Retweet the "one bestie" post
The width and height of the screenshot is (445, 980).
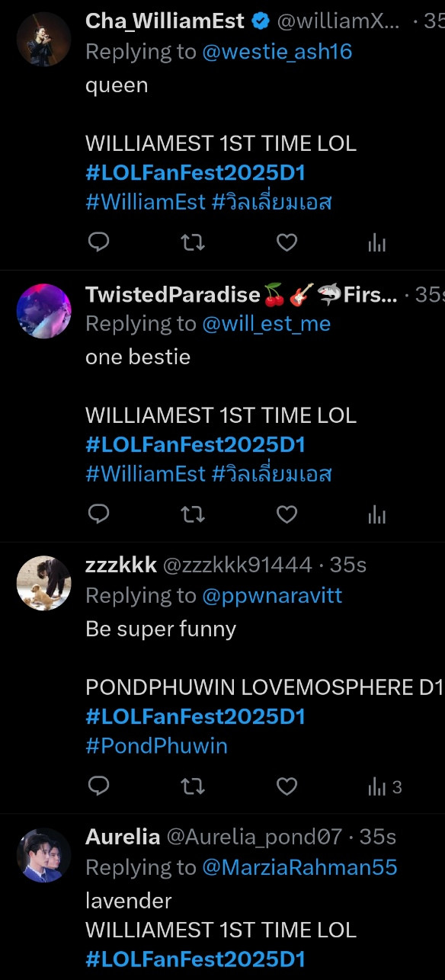coord(193,515)
